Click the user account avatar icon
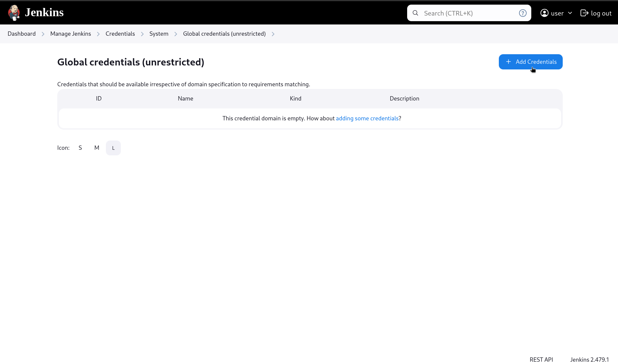Image resolution: width=618 pixels, height=364 pixels. click(544, 13)
